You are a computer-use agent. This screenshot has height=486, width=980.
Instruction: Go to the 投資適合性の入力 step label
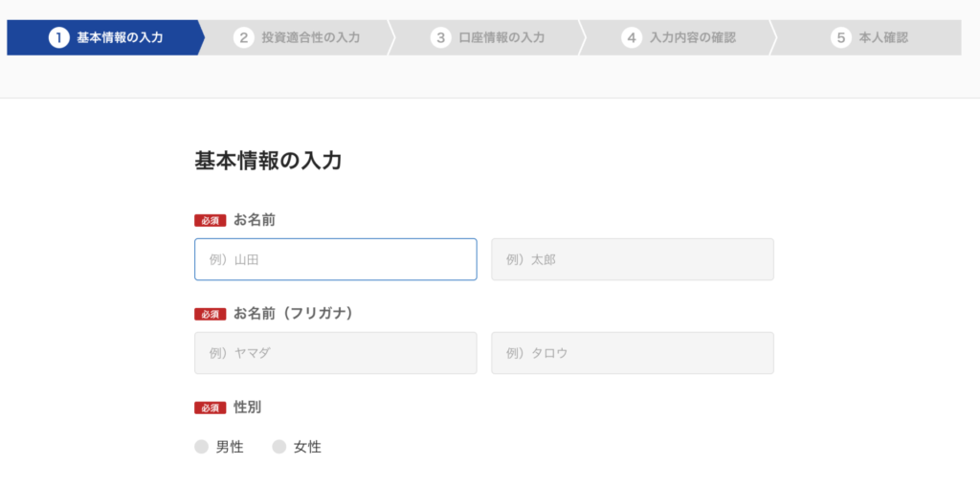[311, 38]
